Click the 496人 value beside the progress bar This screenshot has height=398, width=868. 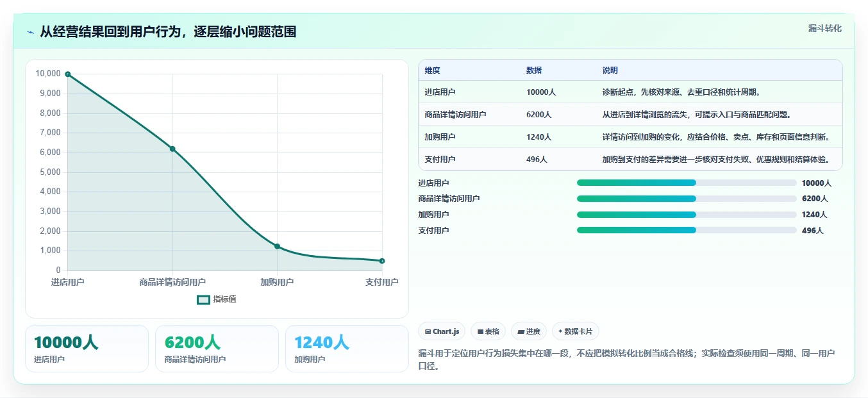[813, 231]
